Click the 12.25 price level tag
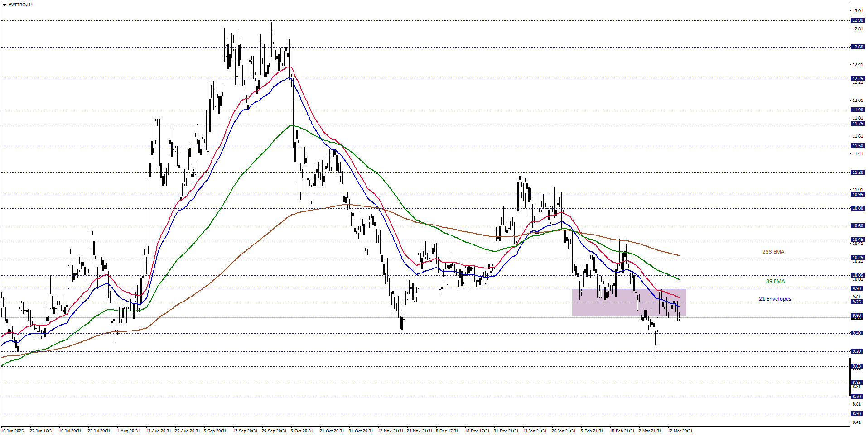The height and width of the screenshot is (436, 868). [857, 79]
